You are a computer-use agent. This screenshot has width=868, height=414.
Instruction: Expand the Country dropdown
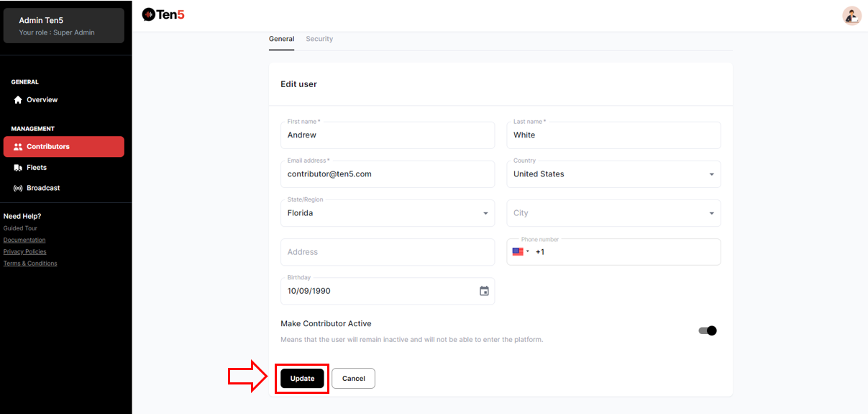tap(711, 174)
